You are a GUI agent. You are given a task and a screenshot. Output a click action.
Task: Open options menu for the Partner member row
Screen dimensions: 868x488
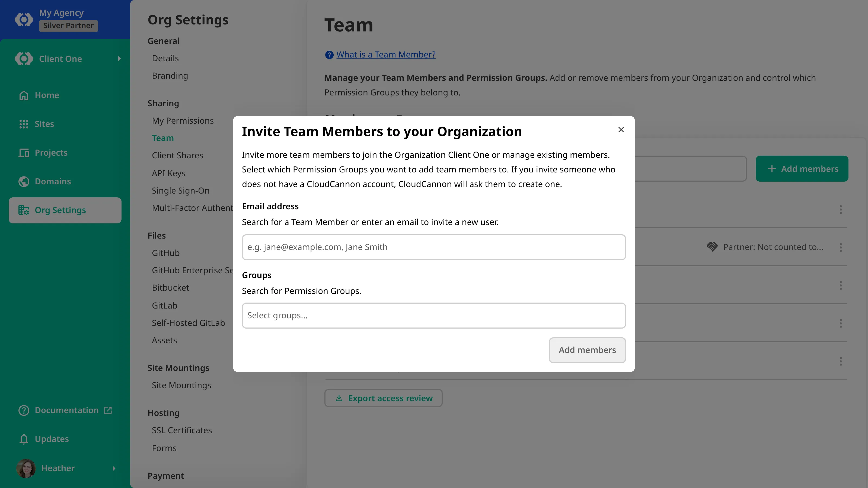click(841, 248)
